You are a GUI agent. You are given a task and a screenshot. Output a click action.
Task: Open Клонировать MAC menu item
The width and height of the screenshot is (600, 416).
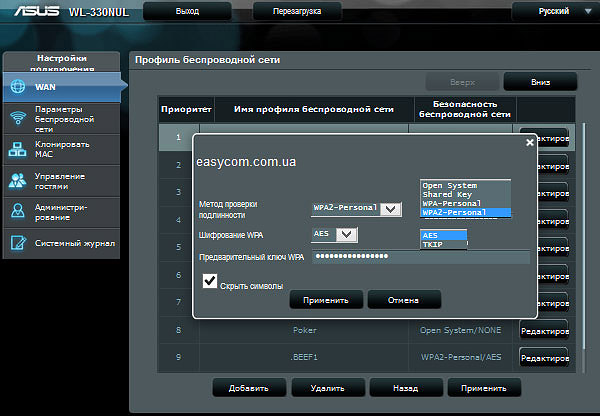61,149
